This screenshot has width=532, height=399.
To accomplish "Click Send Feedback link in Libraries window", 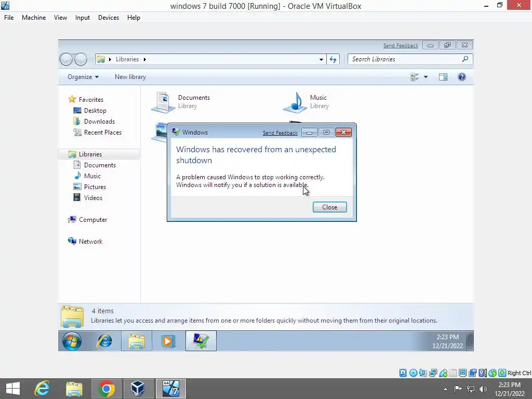I will pyautogui.click(x=401, y=46).
